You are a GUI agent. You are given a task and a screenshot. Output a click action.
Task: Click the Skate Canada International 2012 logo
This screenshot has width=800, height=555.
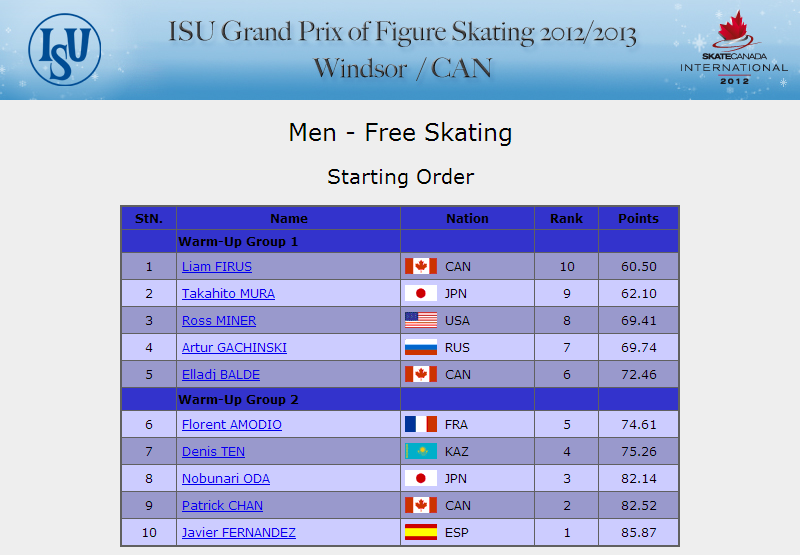point(734,47)
